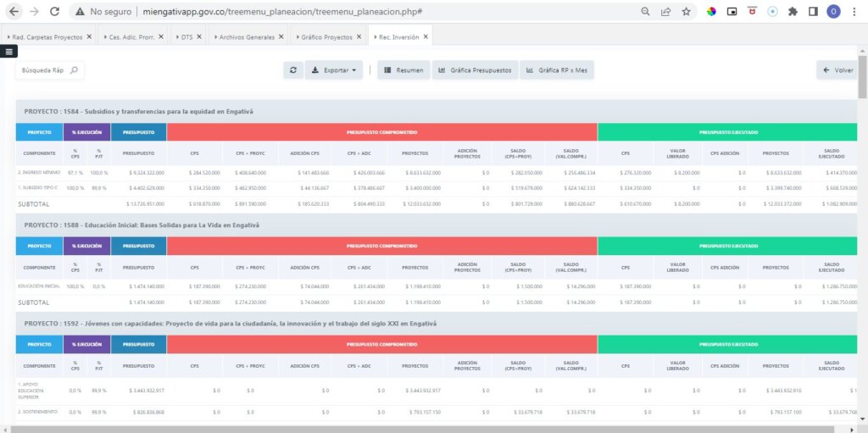Screen dimensions: 868x433
Task: Switch to the Gráfico Proyectos tab
Action: tap(326, 36)
